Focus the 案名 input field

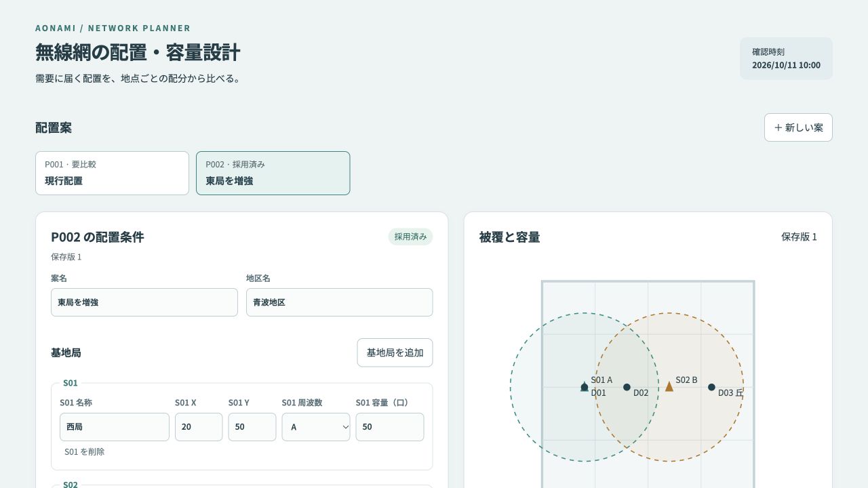pyautogui.click(x=144, y=302)
